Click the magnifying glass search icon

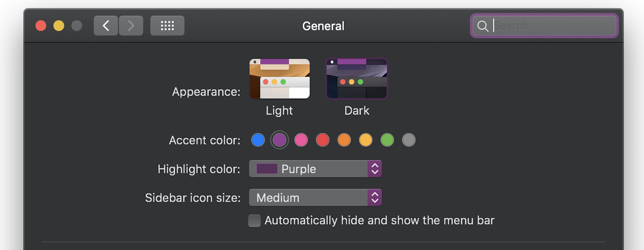point(483,26)
